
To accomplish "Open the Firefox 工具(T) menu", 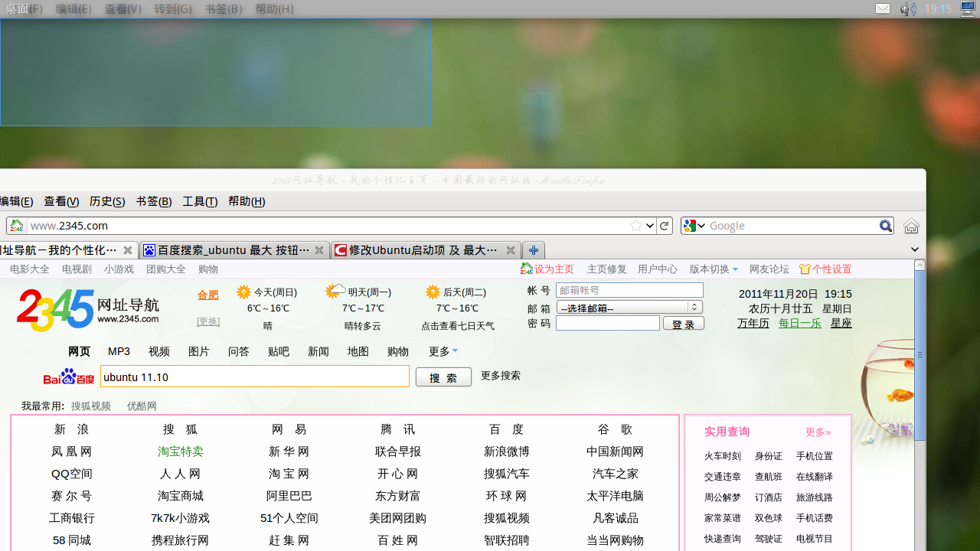I will [x=200, y=201].
